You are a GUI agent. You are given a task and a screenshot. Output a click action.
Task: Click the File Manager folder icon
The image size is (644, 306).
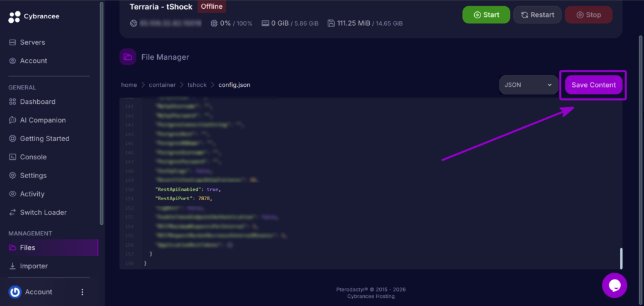coord(128,57)
